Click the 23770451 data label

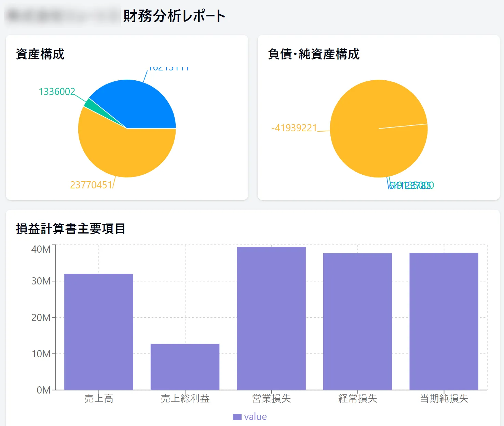(91, 185)
